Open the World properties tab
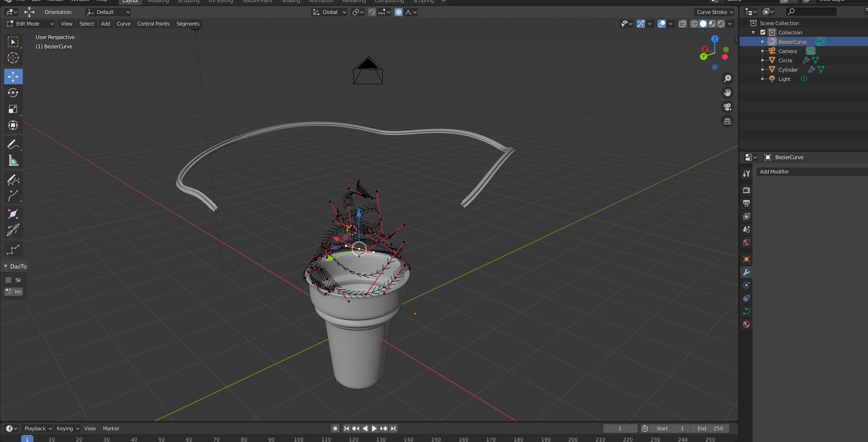 (746, 242)
